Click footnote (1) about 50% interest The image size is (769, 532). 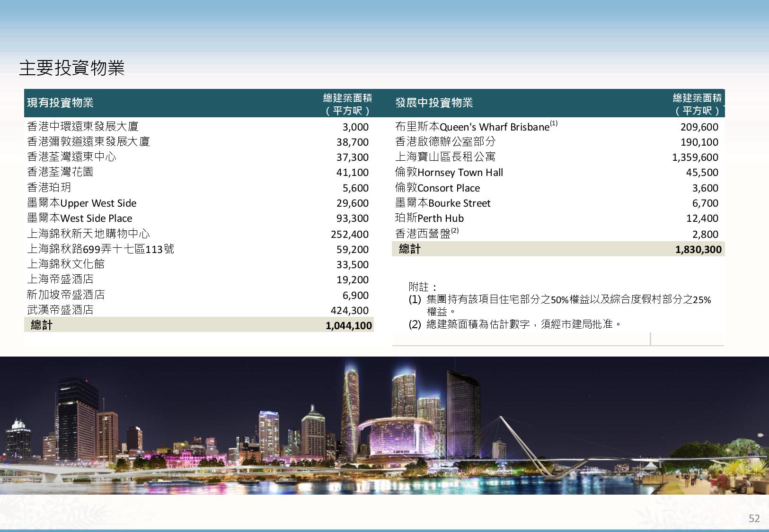560,305
